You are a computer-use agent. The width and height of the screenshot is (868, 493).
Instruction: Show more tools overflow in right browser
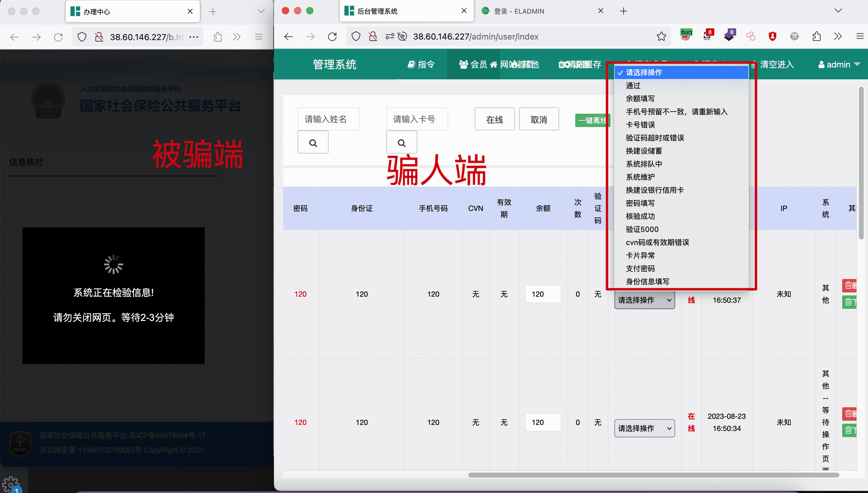[x=838, y=36]
